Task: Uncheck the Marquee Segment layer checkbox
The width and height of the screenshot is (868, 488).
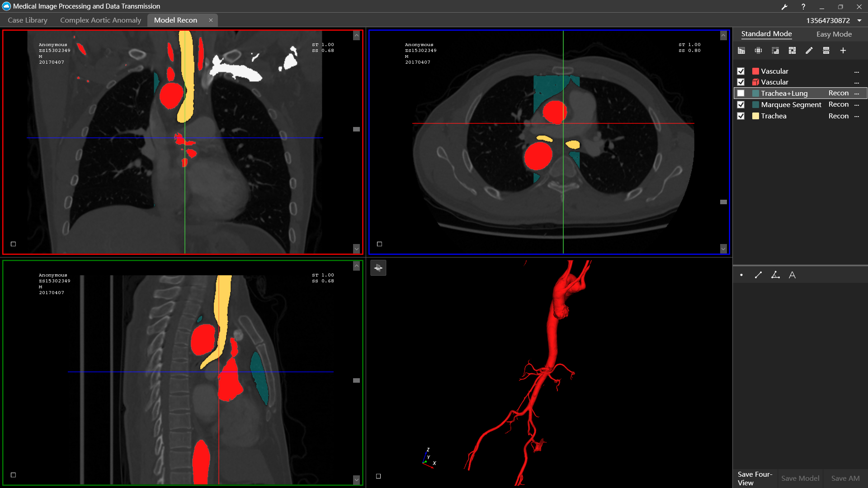Action: coord(741,105)
